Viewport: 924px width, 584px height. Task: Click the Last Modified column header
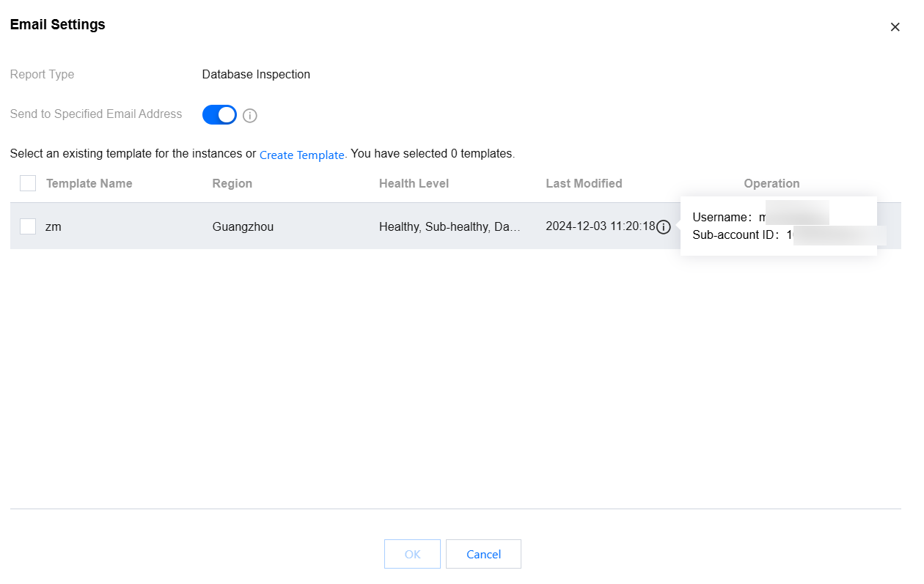(584, 183)
